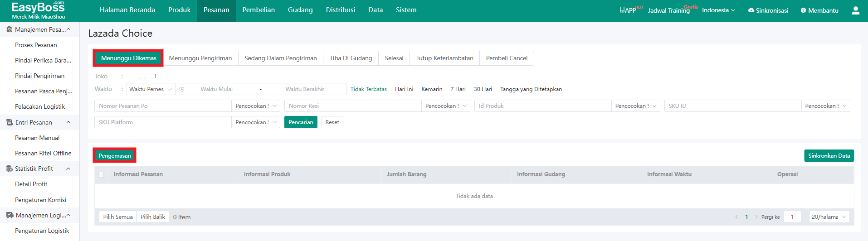Click the Sinkronisasi cloud icon
Viewport: 868px width, 241px height.
751,10
